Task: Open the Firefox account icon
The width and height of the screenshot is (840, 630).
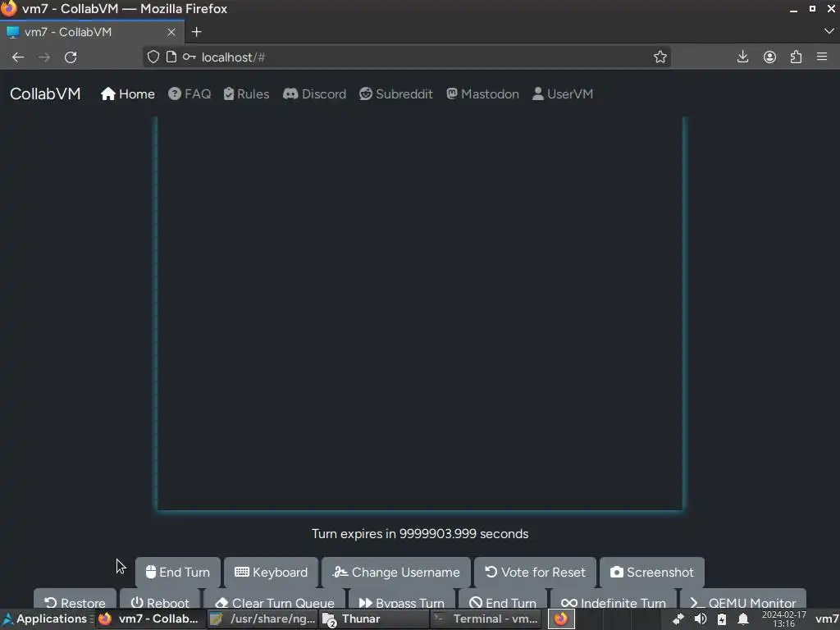Action: [769, 57]
